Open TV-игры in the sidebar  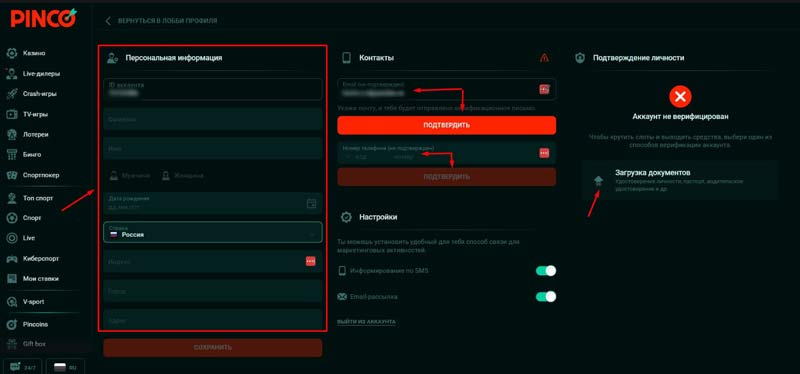click(34, 114)
